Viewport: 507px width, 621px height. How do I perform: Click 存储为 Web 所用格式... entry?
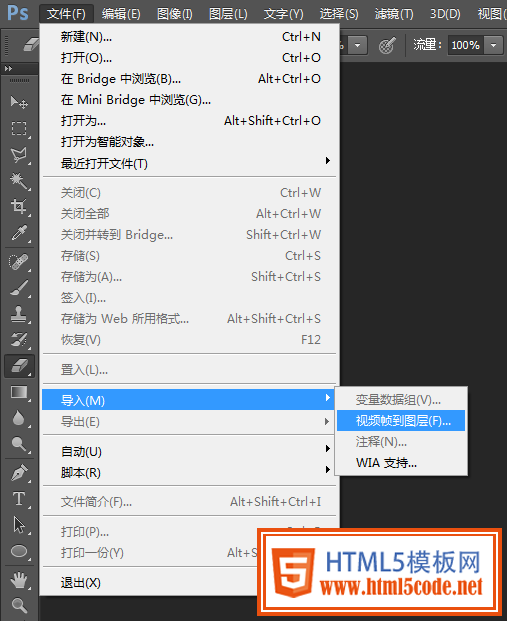coord(189,318)
